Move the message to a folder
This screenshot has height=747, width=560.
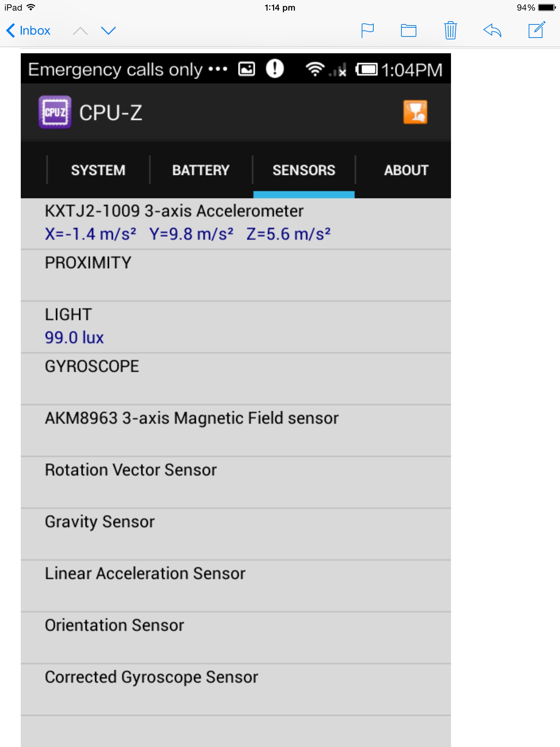[409, 31]
